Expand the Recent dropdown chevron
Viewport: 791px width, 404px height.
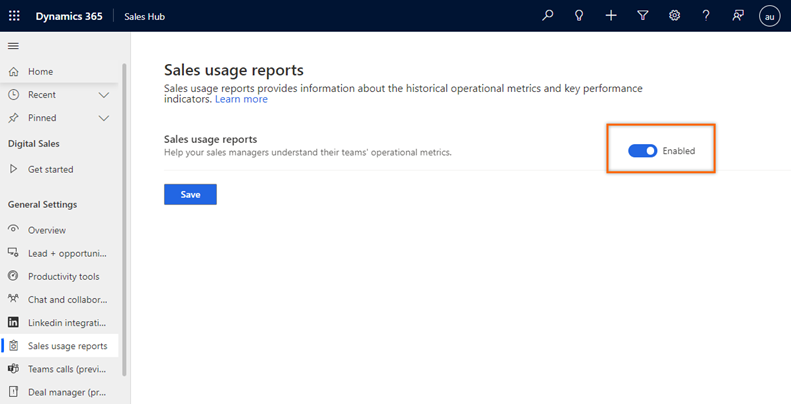(104, 95)
